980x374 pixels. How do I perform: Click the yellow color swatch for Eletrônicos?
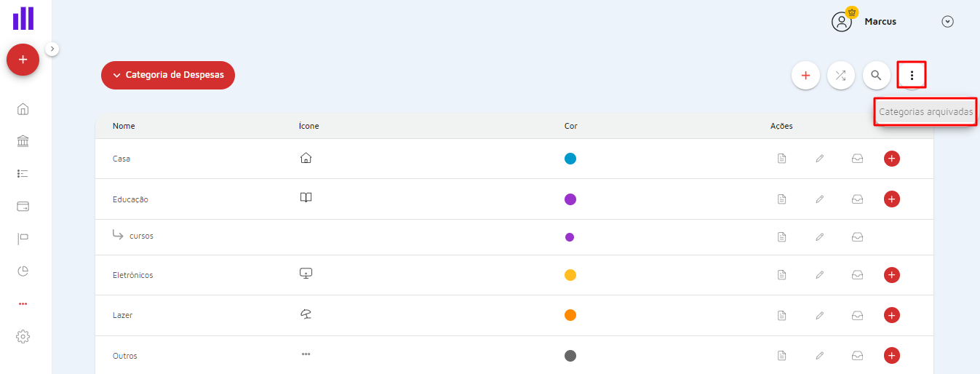(x=570, y=275)
